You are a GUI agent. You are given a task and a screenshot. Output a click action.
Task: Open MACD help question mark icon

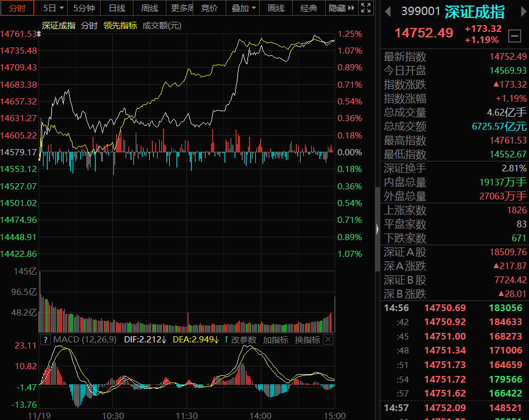point(45,340)
